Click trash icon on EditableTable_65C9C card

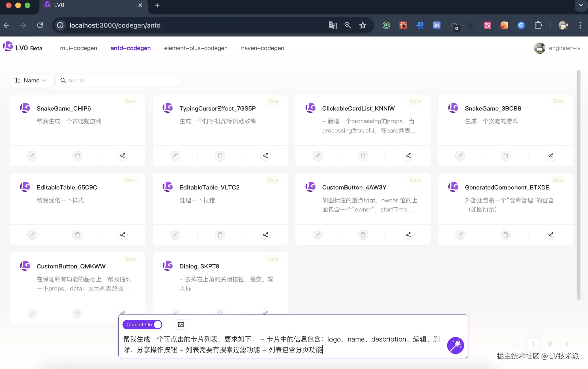pos(77,235)
